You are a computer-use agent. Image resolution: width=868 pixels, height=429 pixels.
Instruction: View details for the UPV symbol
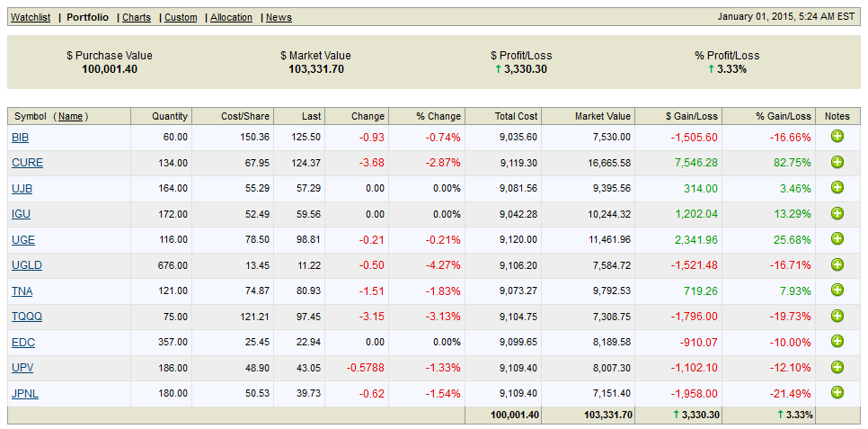(22, 368)
